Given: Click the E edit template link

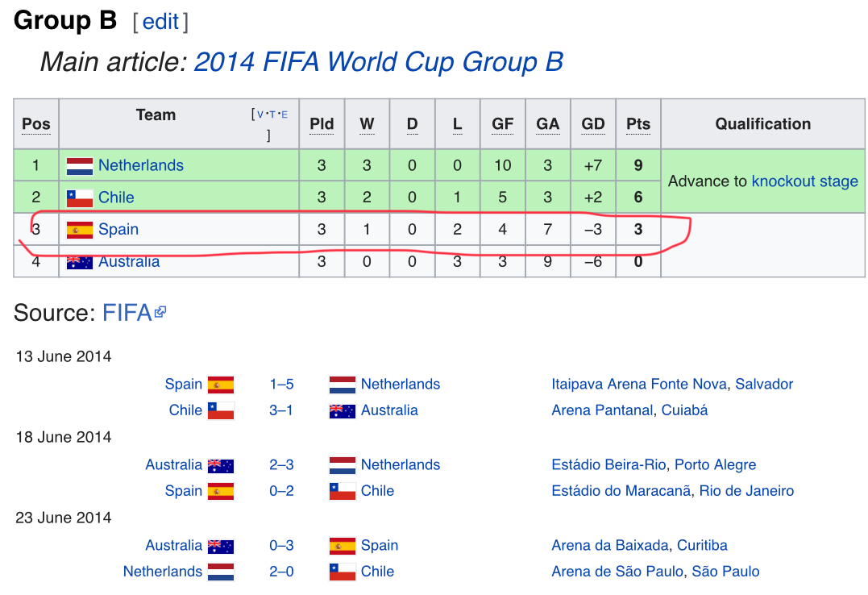Looking at the screenshot, I should click(x=284, y=114).
